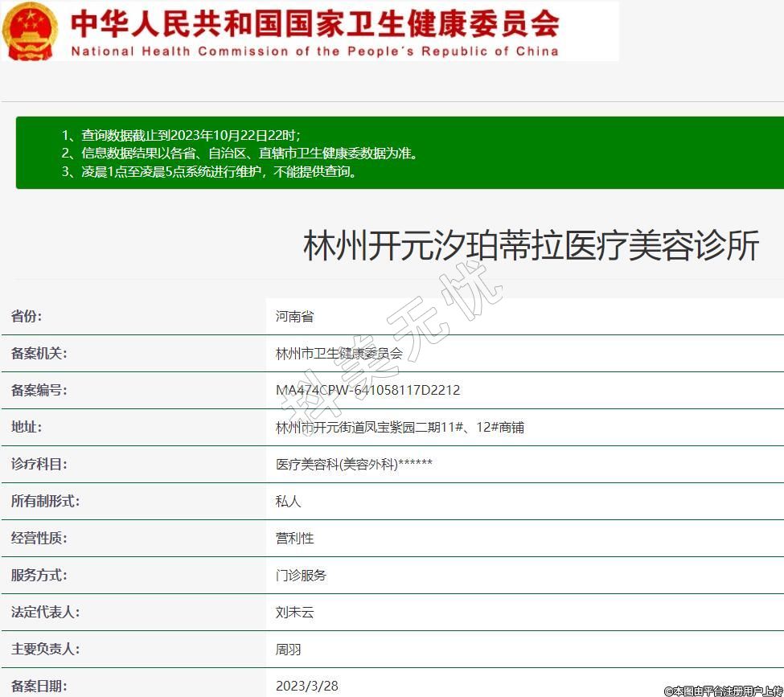Click the clinic name 林州开元汐珀蒂拉医疗美容诊所 heading
This screenshot has height=697, width=784.
tap(531, 245)
